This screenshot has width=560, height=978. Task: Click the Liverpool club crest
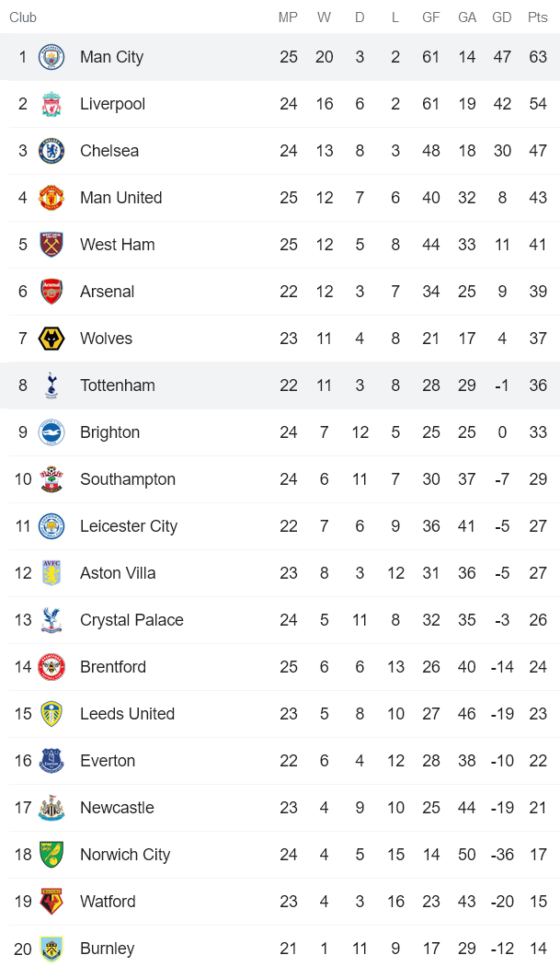click(51, 104)
